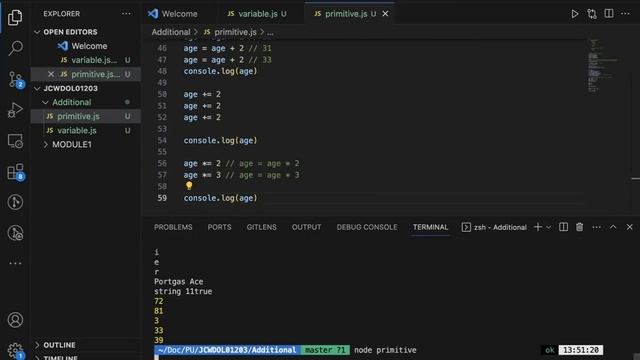Collapse the Additional folder
Image resolution: width=640 pixels, height=360 pixels.
coord(45,102)
